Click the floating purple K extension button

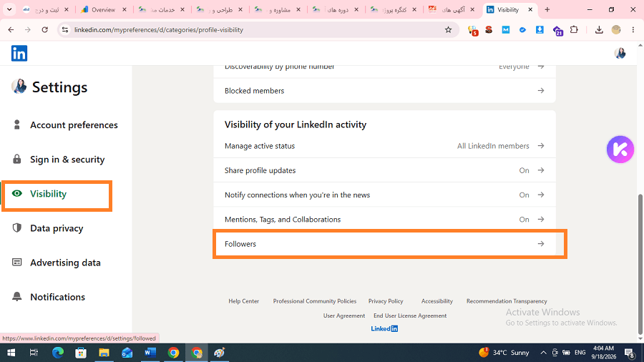coord(620,150)
